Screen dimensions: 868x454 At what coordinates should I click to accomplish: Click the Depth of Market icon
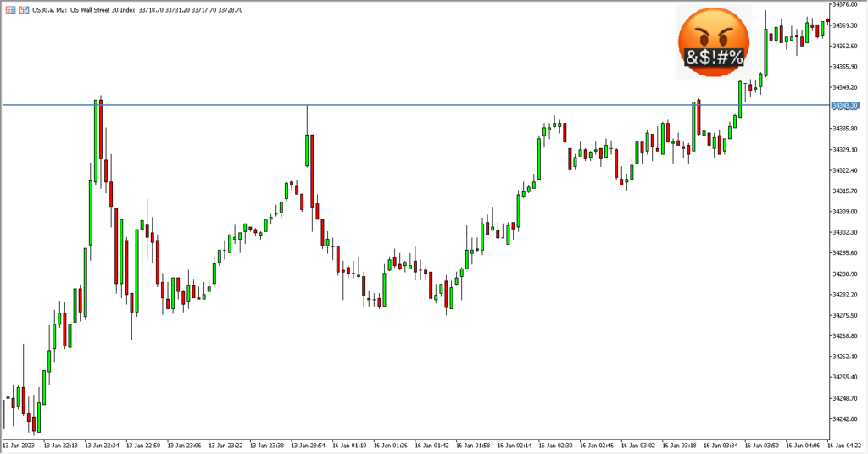tap(22, 8)
